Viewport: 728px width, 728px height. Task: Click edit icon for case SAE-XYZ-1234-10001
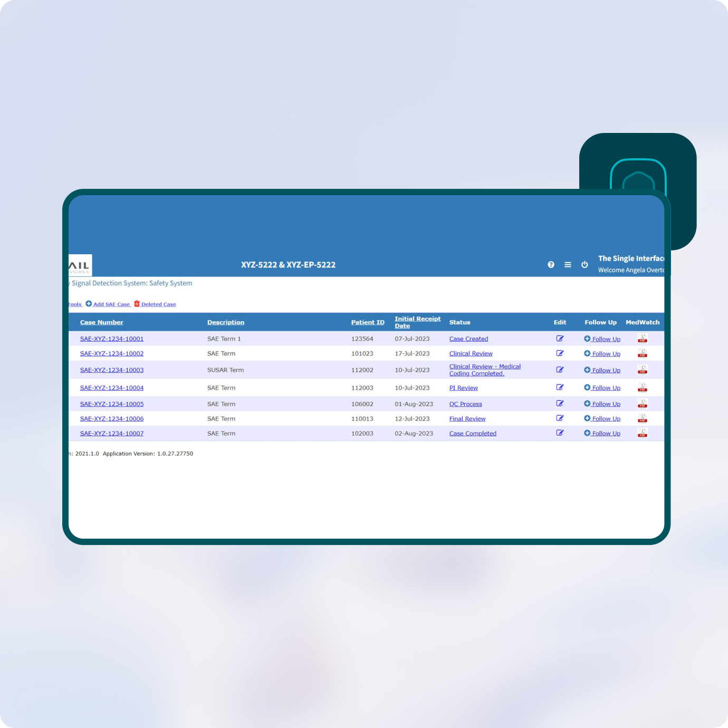pyautogui.click(x=560, y=339)
